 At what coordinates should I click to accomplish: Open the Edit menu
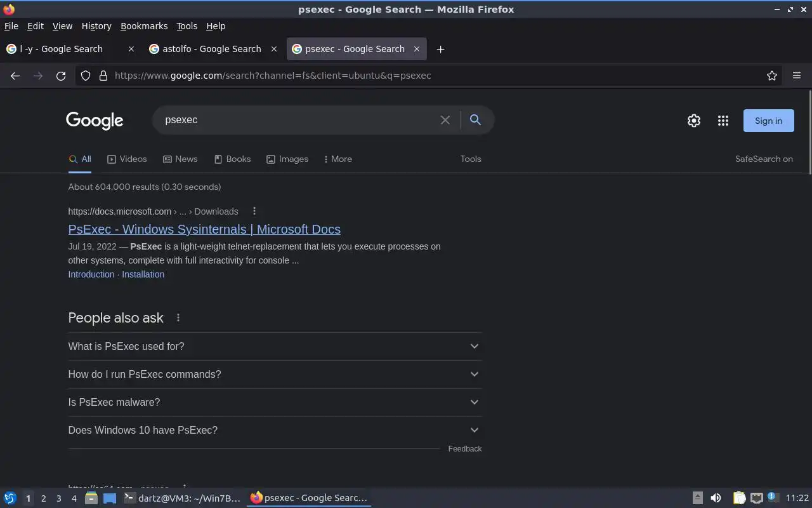click(36, 26)
